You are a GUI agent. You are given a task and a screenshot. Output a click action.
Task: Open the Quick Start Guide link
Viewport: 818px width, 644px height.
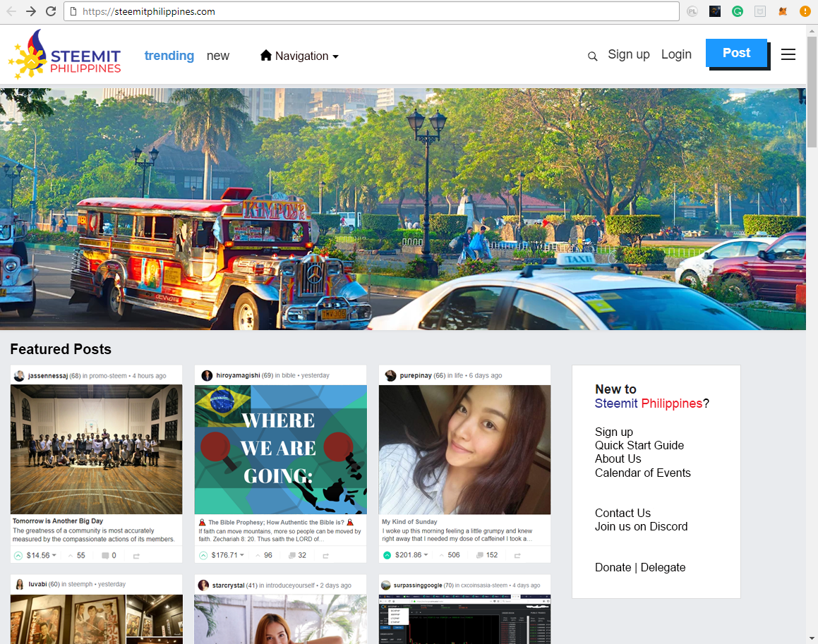[639, 445]
